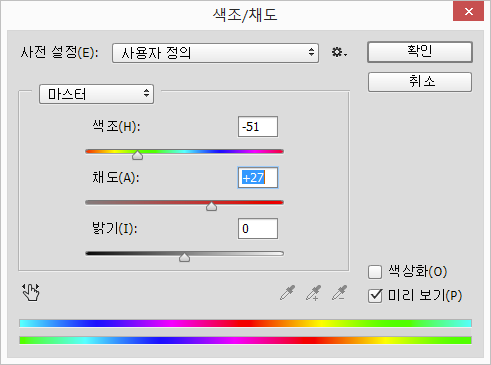Screen dimensions: 491x365
Task: Click the 색조(H) label
Action: (x=116, y=126)
